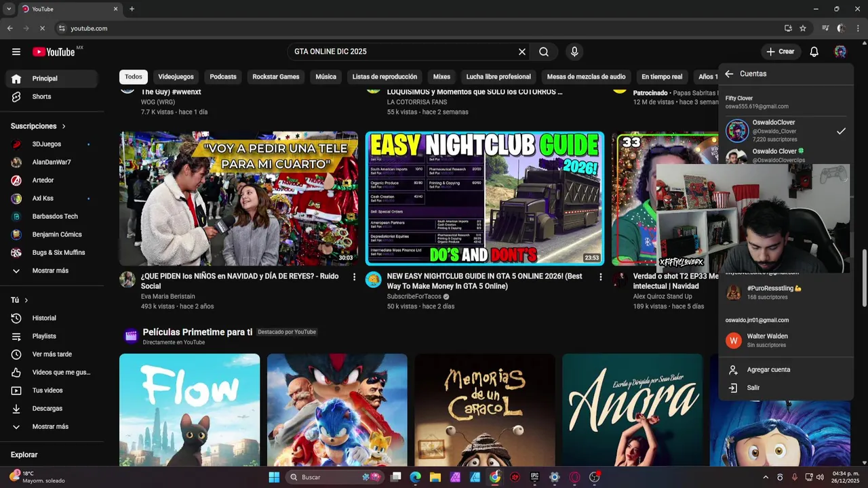The image size is (868, 488).
Task: Select the Música filter chip
Action: tap(325, 77)
